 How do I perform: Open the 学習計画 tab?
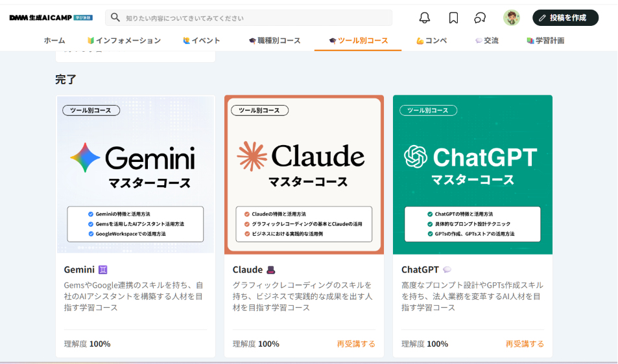[x=545, y=41]
